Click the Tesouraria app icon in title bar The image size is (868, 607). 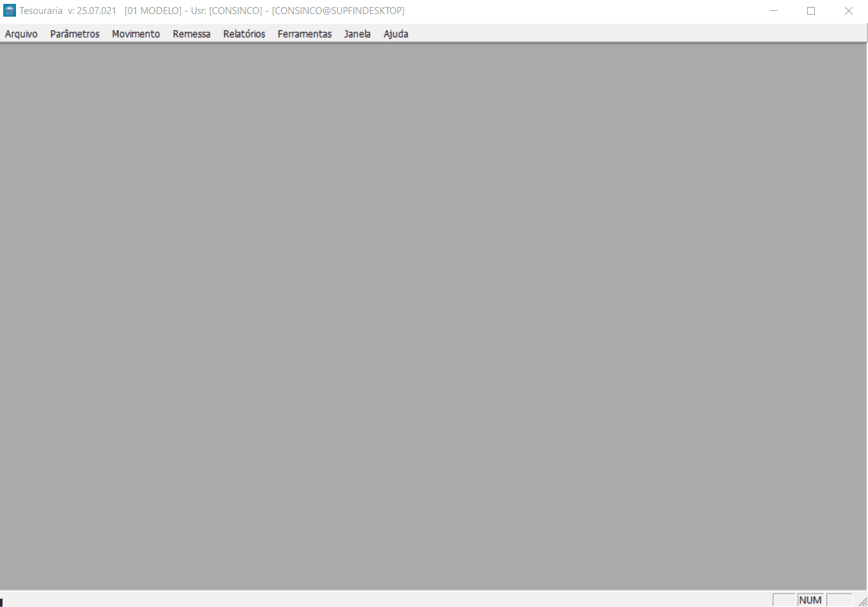10,11
